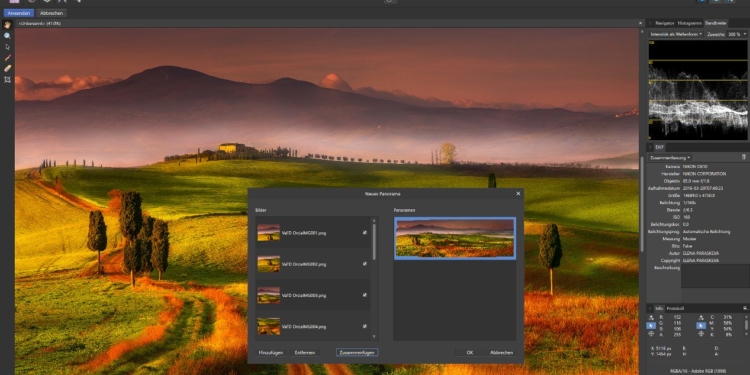Image resolution: width=750 pixels, height=375 pixels.
Task: Close the Neues Panorama dialog
Action: click(518, 194)
